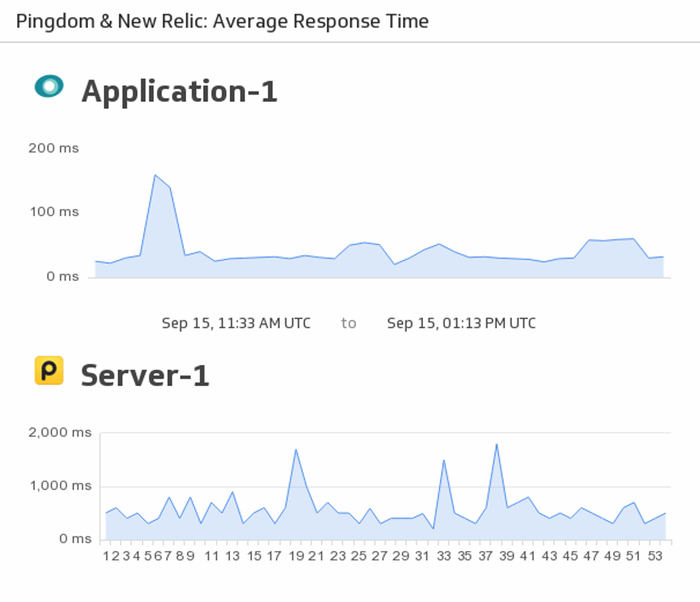Select x-axis label 25 on Server-1 chart
700x602 pixels.
pos(358,556)
